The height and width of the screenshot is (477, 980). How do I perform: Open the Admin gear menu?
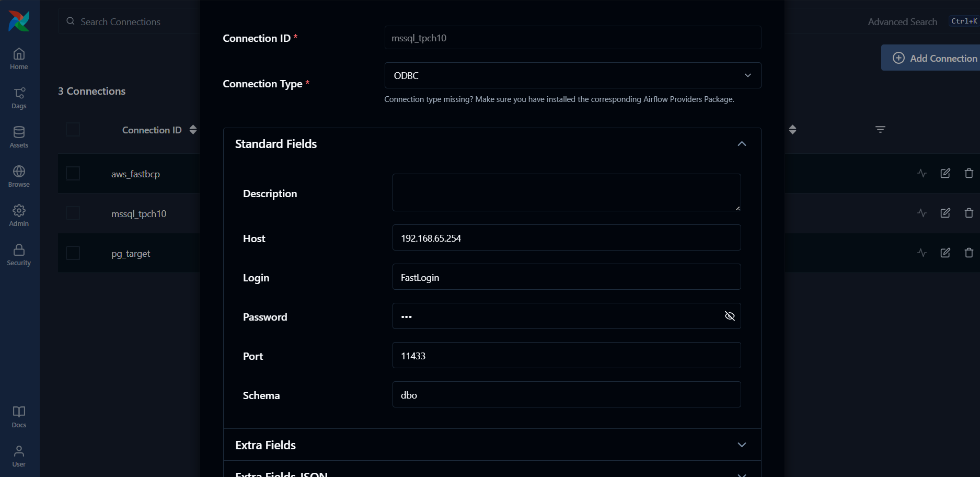pos(19,215)
